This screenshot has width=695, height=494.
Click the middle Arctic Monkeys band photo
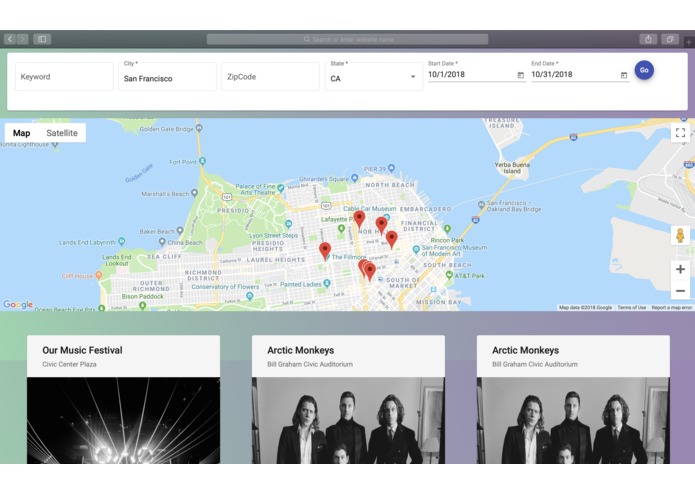[348, 420]
